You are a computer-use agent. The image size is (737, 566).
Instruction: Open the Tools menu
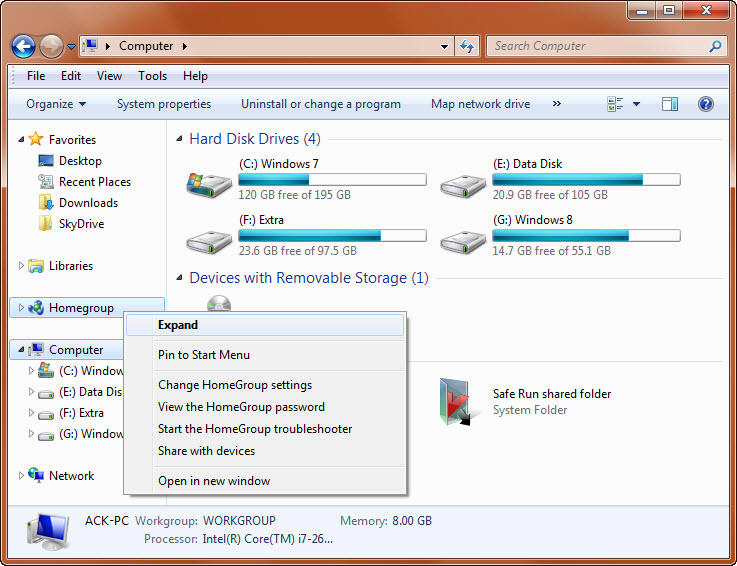coord(152,76)
